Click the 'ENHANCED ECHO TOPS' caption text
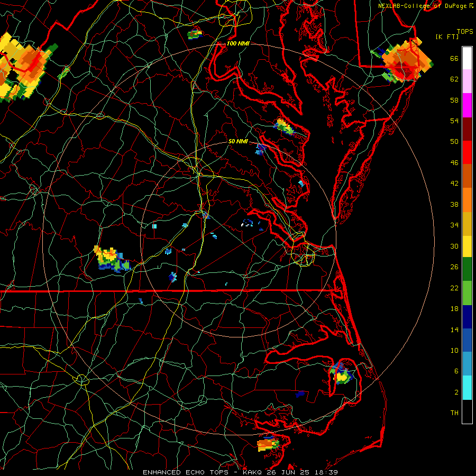Screen dimensions: 476x476 click(x=186, y=472)
